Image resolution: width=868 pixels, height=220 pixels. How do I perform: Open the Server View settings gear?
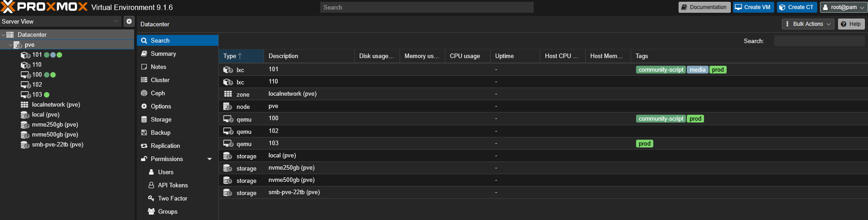tap(129, 21)
